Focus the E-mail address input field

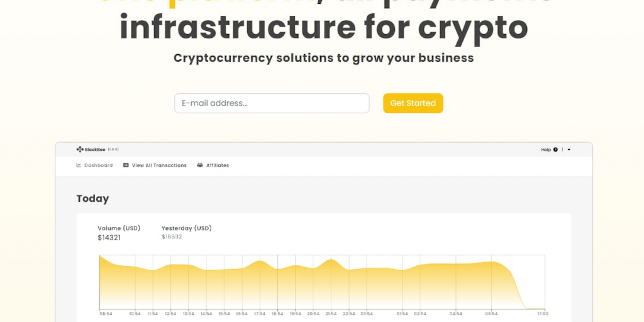click(x=272, y=103)
